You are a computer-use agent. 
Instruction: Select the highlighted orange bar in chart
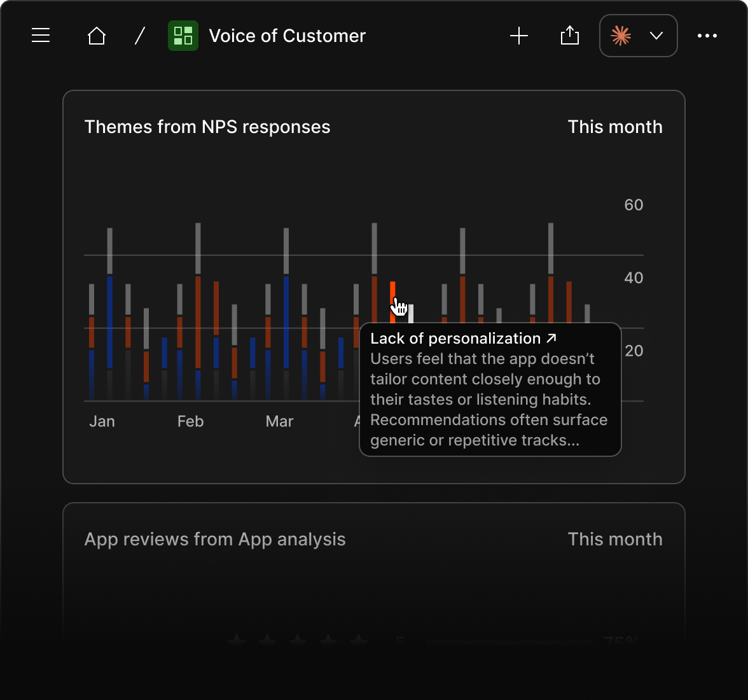(392, 302)
